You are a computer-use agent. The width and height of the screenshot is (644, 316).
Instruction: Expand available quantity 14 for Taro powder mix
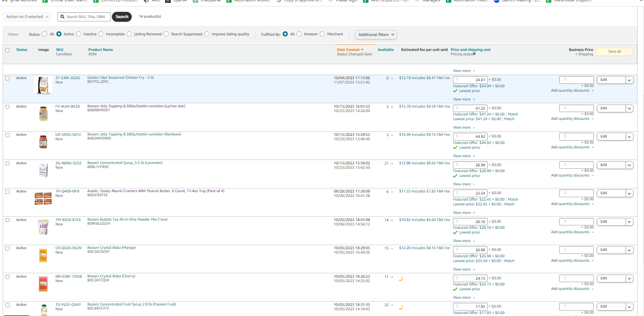389,220
